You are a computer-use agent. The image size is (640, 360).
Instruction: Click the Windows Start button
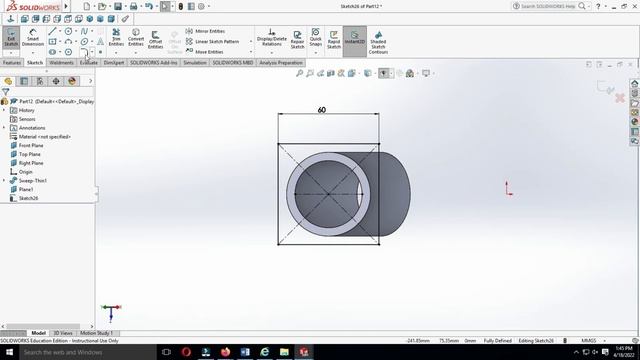[x=9, y=352]
